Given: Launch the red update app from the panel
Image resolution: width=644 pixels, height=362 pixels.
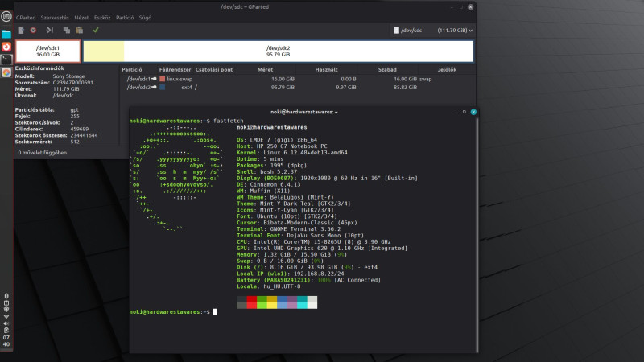Looking at the screenshot, I should (6, 47).
